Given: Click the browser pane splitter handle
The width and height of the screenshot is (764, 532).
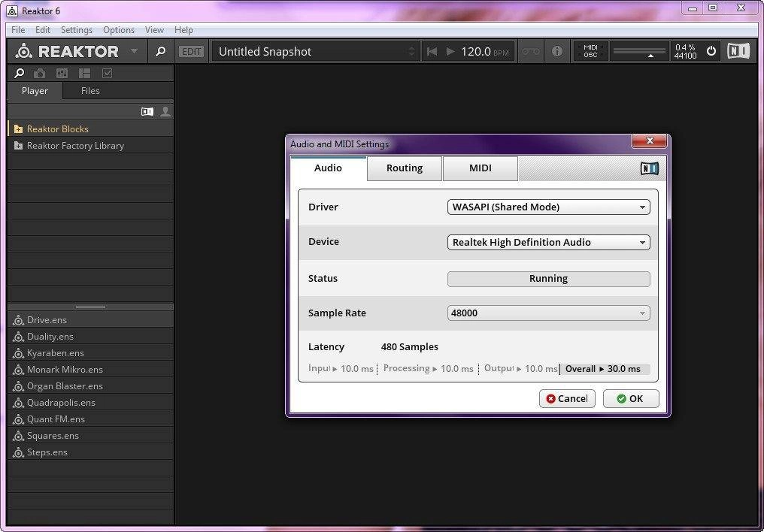Looking at the screenshot, I should (x=91, y=307).
